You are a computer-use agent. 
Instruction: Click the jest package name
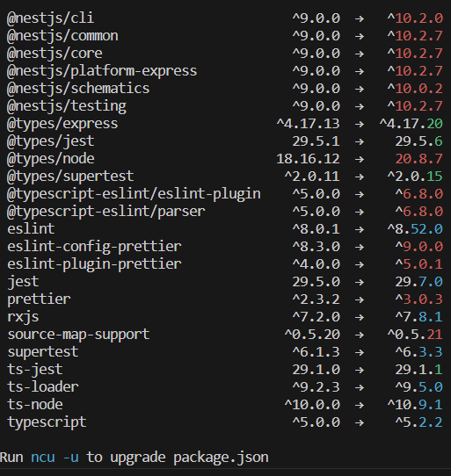23,282
